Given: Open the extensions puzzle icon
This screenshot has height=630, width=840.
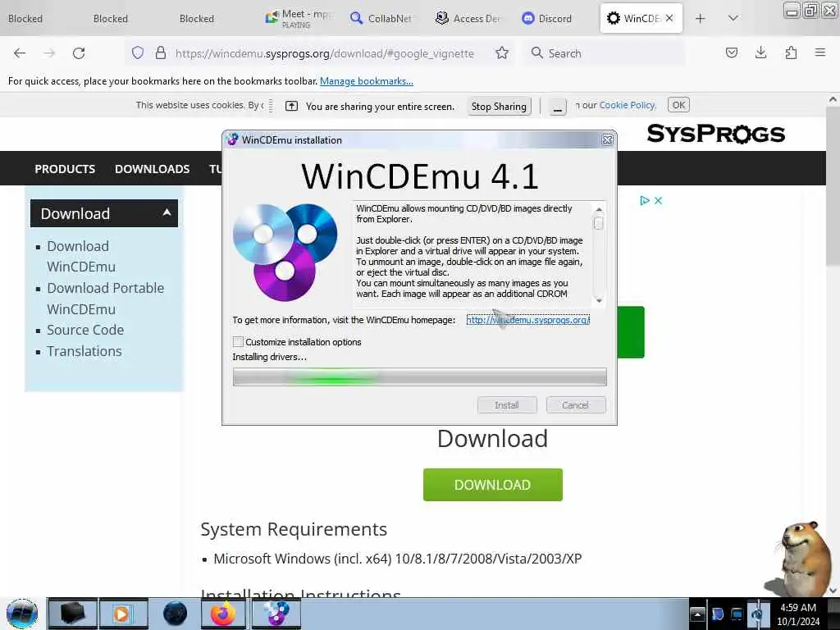Looking at the screenshot, I should pos(791,52).
